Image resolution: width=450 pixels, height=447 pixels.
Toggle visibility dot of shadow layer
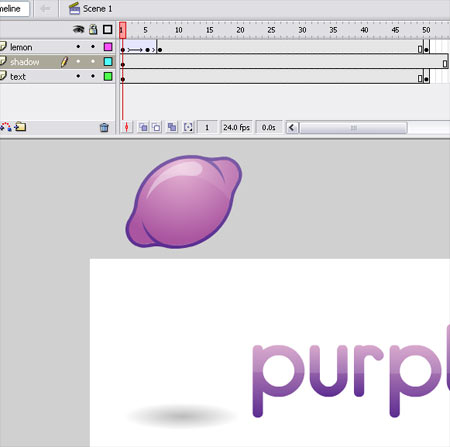click(78, 61)
